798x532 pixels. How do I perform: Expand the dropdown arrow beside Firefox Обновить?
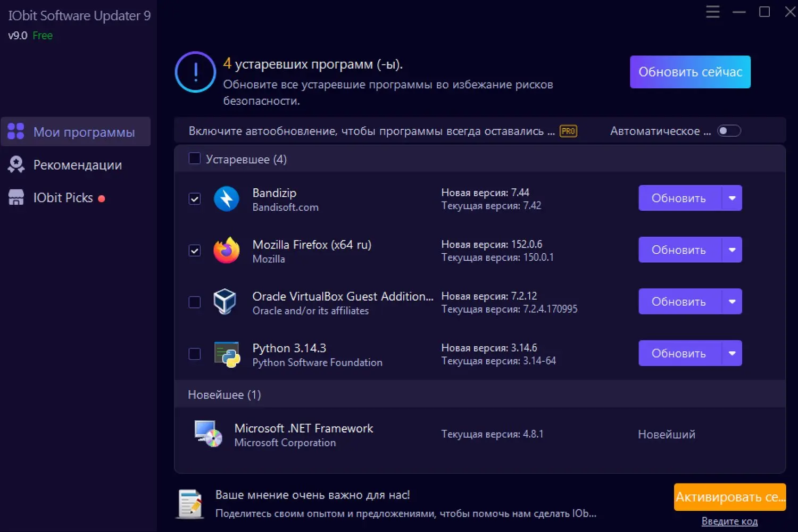(x=732, y=250)
